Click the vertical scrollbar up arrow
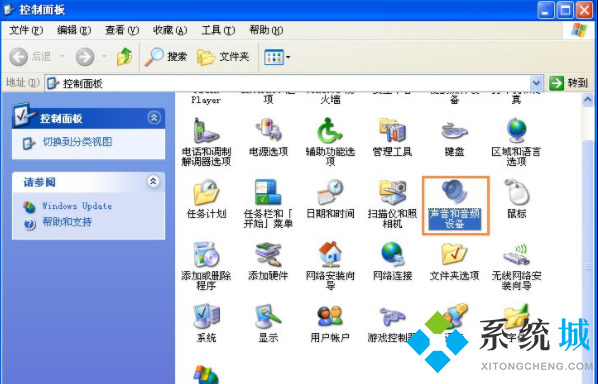The height and width of the screenshot is (384, 598). click(x=587, y=99)
